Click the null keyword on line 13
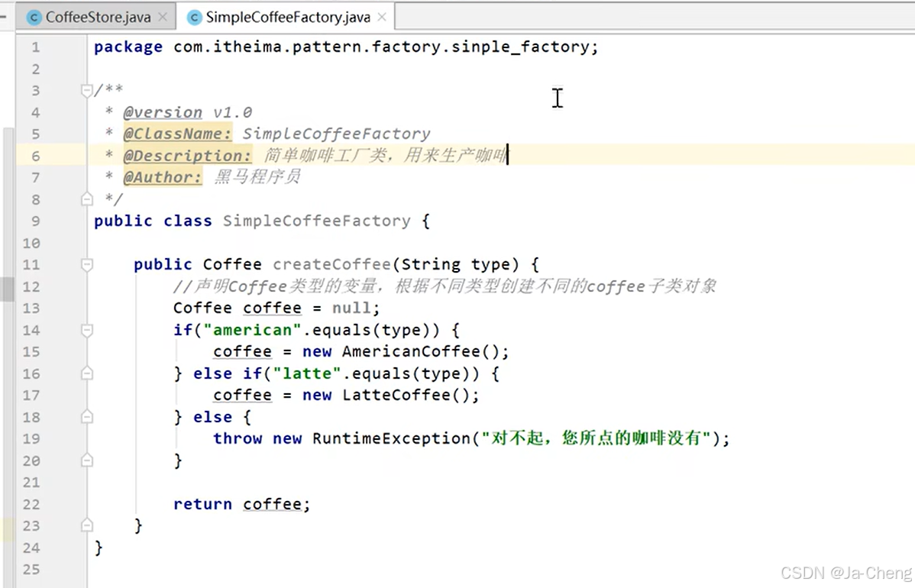915x588 pixels. tap(351, 308)
